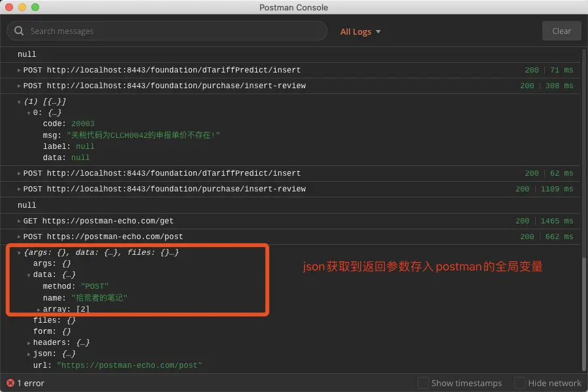Click the 662 ms response time
Screen dimensions: 588x392
click(x=559, y=237)
